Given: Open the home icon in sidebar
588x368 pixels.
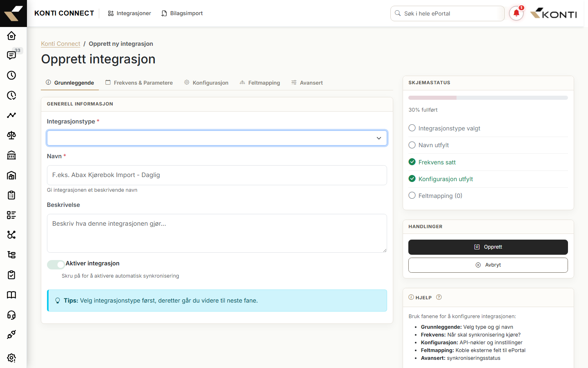Looking at the screenshot, I should (11, 36).
